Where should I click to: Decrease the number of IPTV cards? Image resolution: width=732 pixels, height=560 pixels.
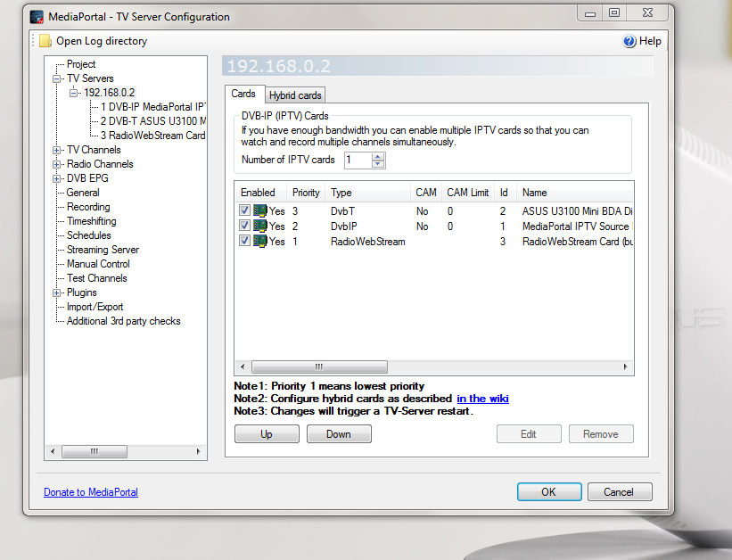click(378, 164)
